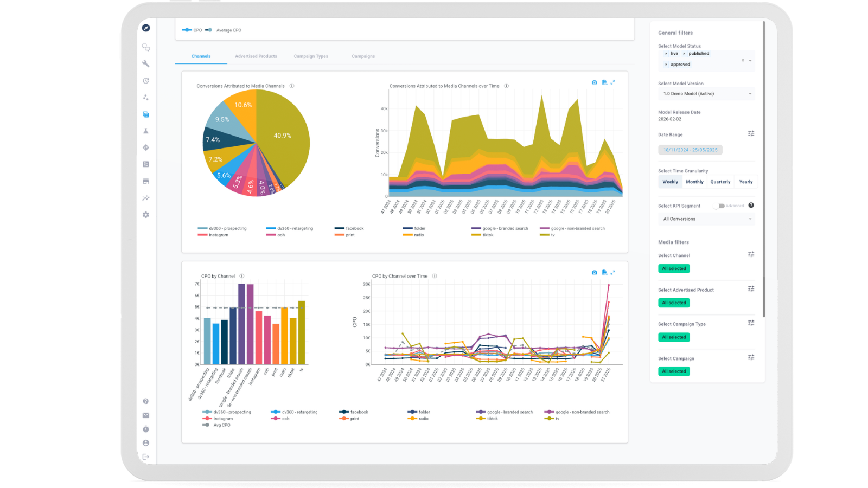Select Weekly time granularity

click(x=670, y=182)
